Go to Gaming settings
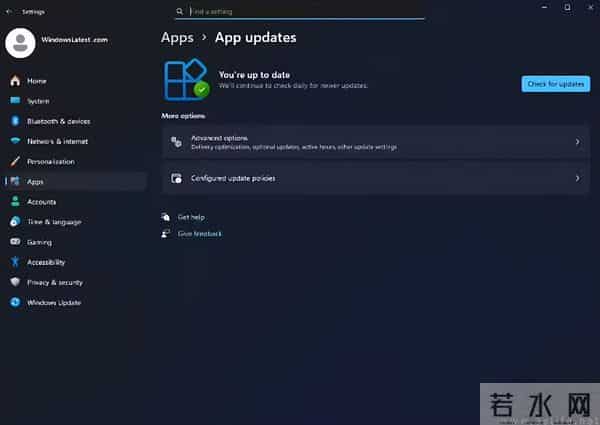The width and height of the screenshot is (600, 425). (76, 242)
